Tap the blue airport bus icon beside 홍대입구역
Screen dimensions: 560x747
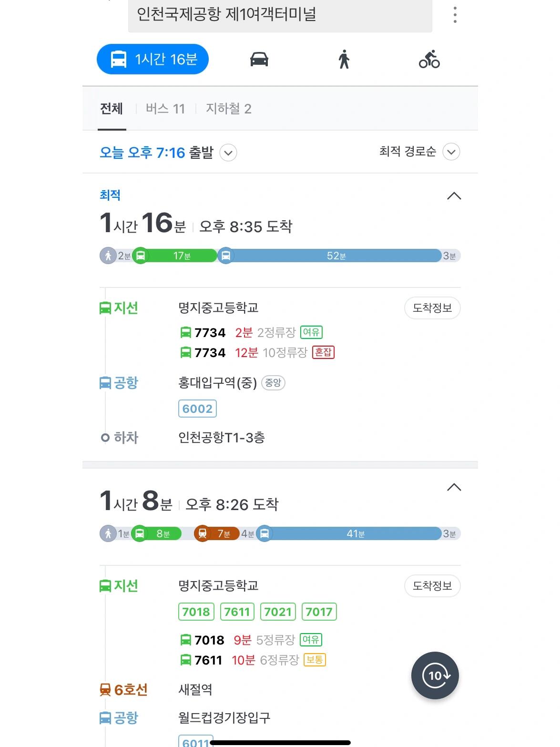pyautogui.click(x=105, y=383)
